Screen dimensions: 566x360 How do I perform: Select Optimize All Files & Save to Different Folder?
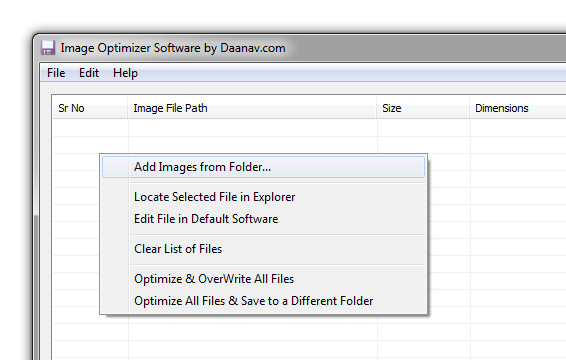click(x=264, y=301)
